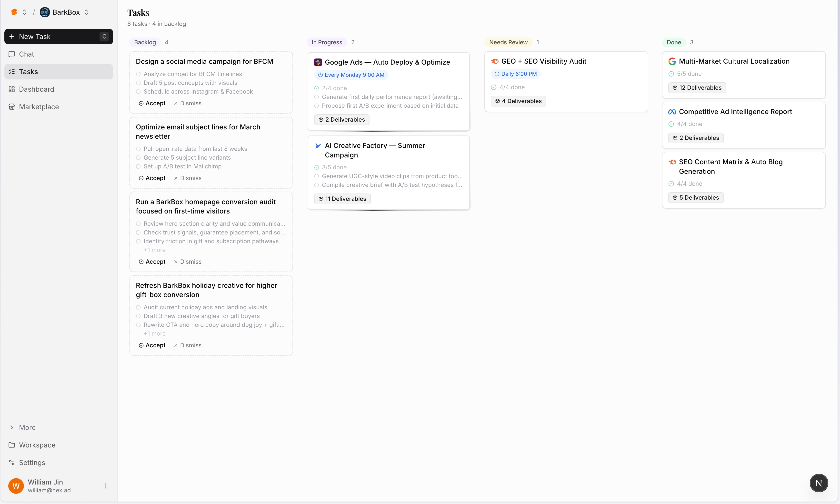The height and width of the screenshot is (504, 840).
Task: Open the 11 Deliverables badge
Action: point(342,199)
